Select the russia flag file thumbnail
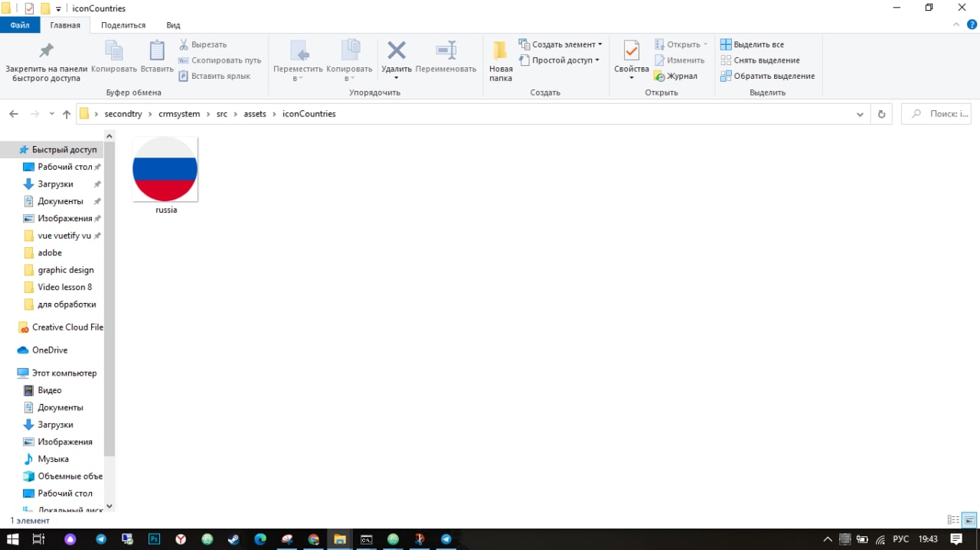Image resolution: width=980 pixels, height=550 pixels. [165, 169]
